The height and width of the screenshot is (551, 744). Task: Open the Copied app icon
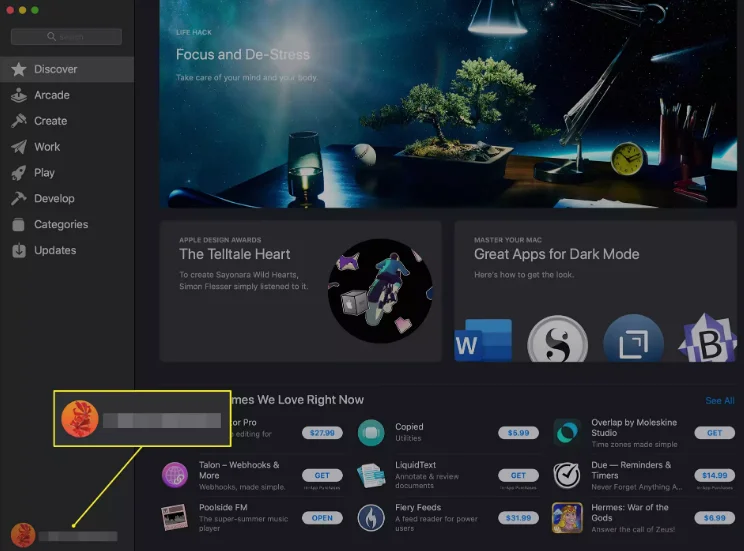371,432
